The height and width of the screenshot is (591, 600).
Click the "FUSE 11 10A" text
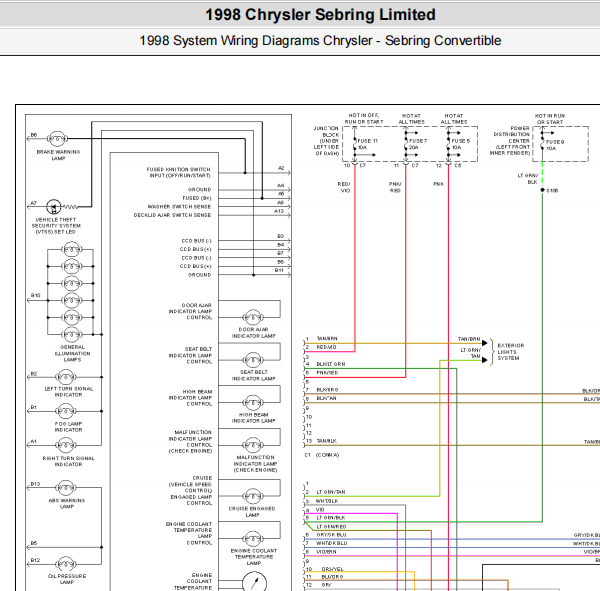[367, 144]
